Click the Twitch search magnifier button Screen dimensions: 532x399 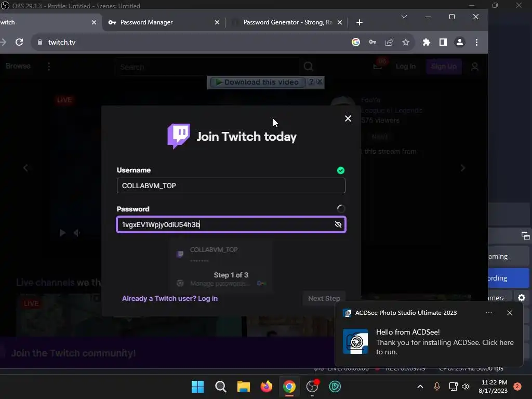308,66
